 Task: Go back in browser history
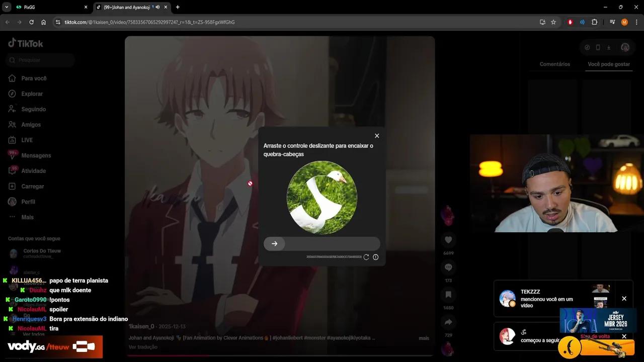coord(8,22)
